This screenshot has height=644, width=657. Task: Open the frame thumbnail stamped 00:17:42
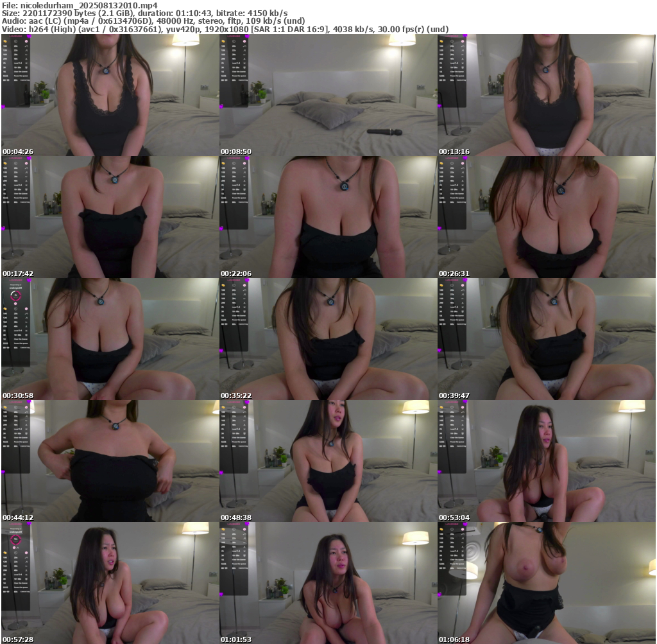[110, 217]
